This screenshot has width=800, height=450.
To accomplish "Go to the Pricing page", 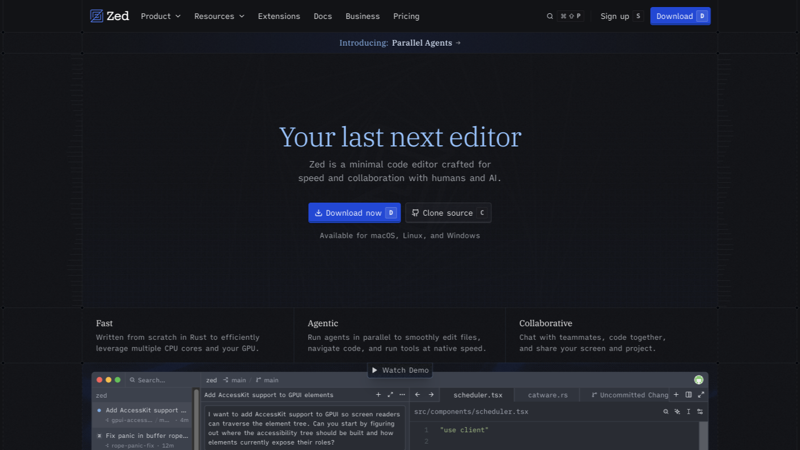I will pyautogui.click(x=406, y=16).
